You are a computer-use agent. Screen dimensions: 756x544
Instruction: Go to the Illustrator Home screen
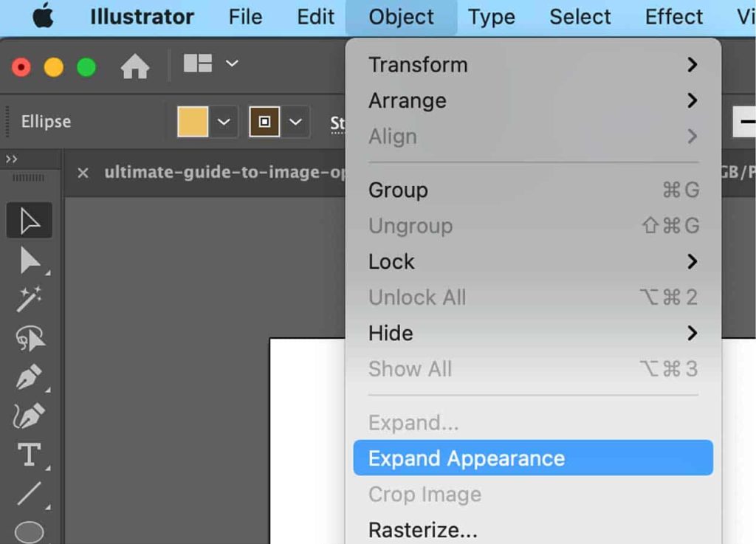pos(135,66)
